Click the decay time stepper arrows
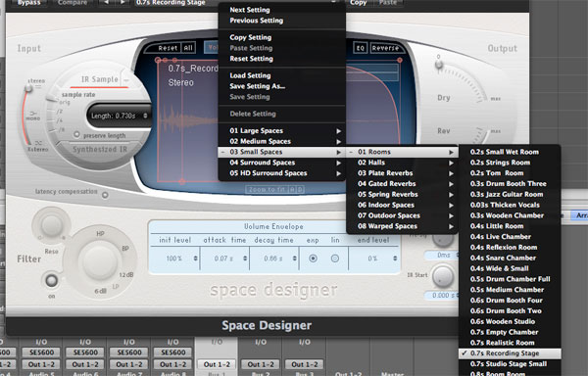Screen dimensions: 588x376 [294, 258]
